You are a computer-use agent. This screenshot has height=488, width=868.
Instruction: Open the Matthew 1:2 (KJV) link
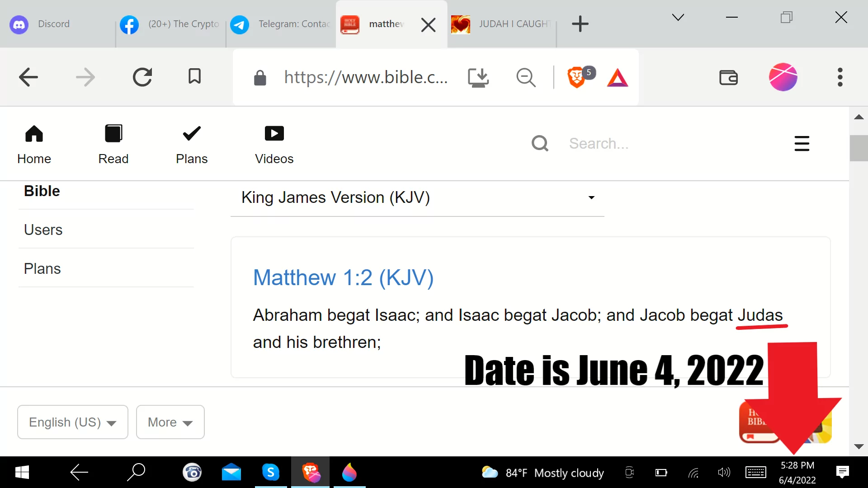point(343,277)
